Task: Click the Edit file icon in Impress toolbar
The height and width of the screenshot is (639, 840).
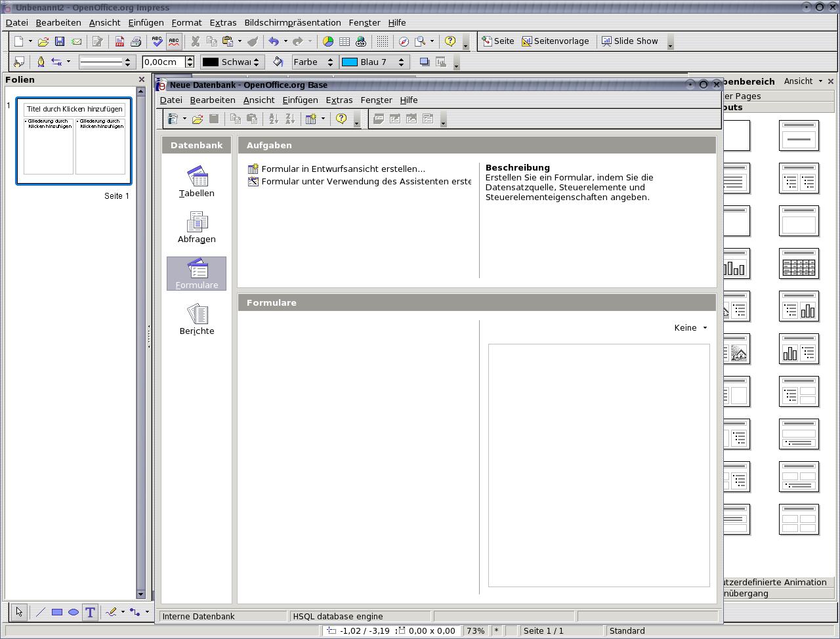Action: point(98,41)
